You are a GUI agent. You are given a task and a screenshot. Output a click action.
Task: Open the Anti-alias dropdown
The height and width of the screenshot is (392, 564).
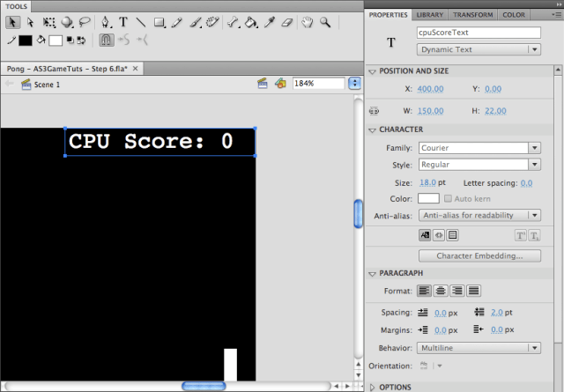pyautogui.click(x=479, y=215)
